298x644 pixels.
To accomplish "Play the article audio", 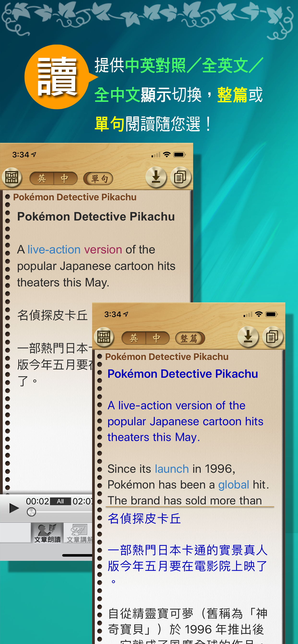I will pos(13,508).
